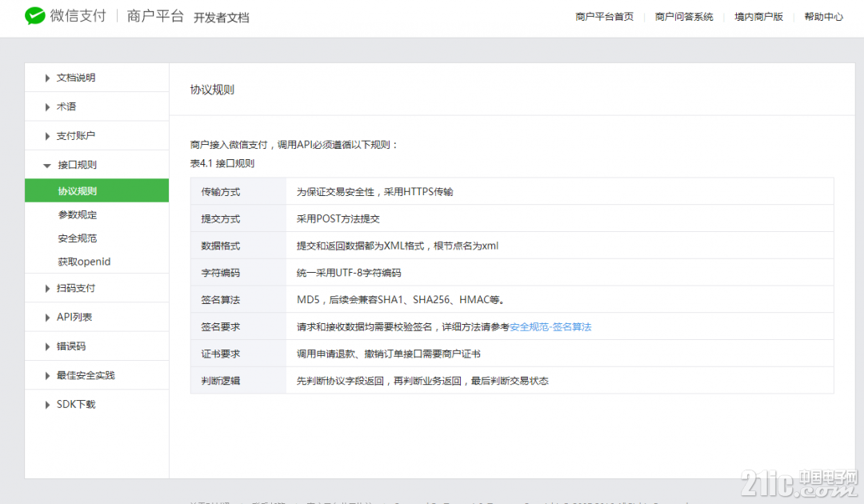864x504 pixels.
Task: Follow the 安全规范-签名算法 hyperlink
Action: (550, 327)
